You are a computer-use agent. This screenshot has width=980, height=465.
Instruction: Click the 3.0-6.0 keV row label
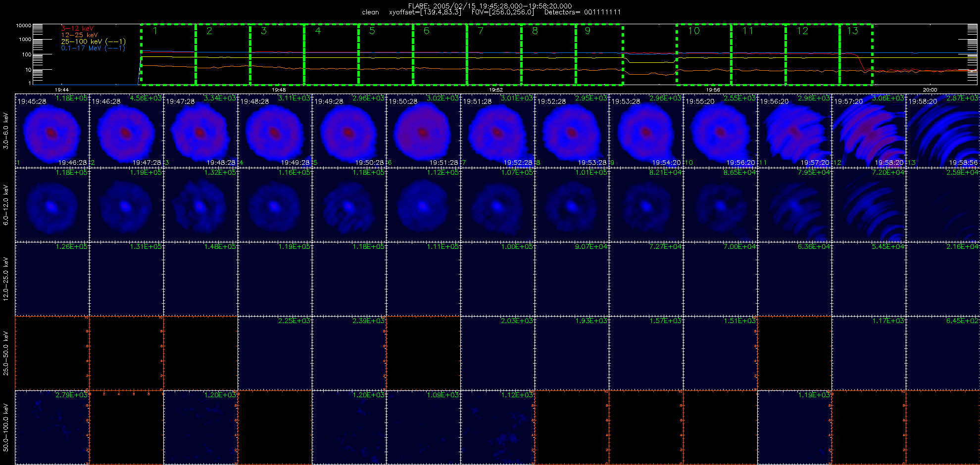6,131
